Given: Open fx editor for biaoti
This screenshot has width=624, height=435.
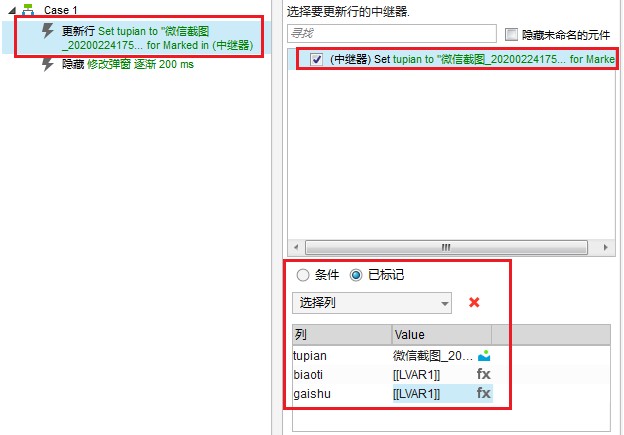Looking at the screenshot, I should [x=484, y=375].
